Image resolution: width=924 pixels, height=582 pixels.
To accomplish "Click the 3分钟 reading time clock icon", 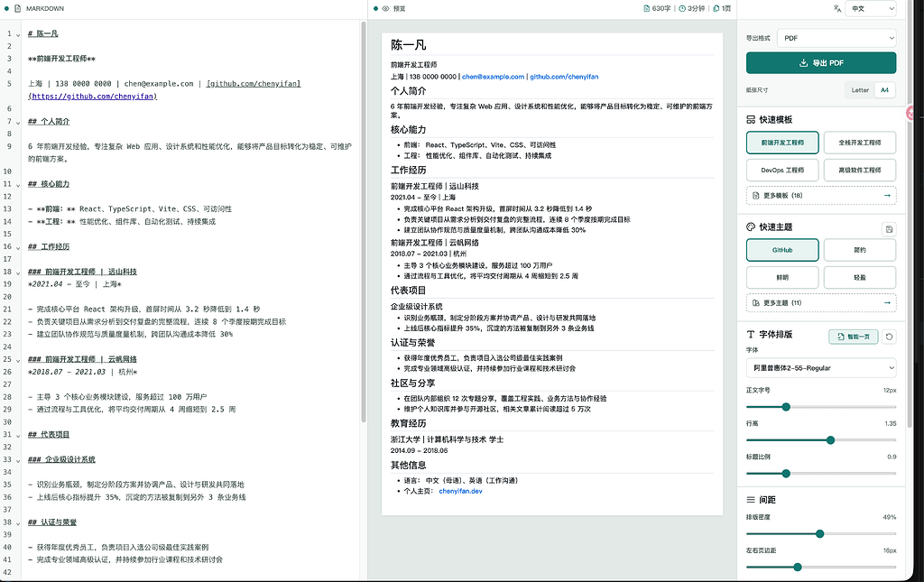I will 682,9.
